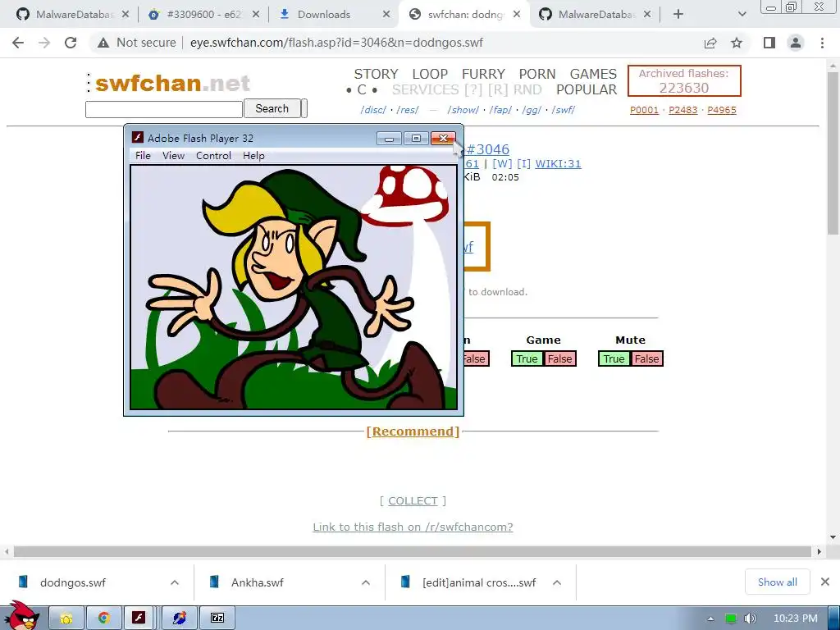This screenshot has height=630, width=840.
Task: Click the swfchan search input field
Action: [164, 109]
